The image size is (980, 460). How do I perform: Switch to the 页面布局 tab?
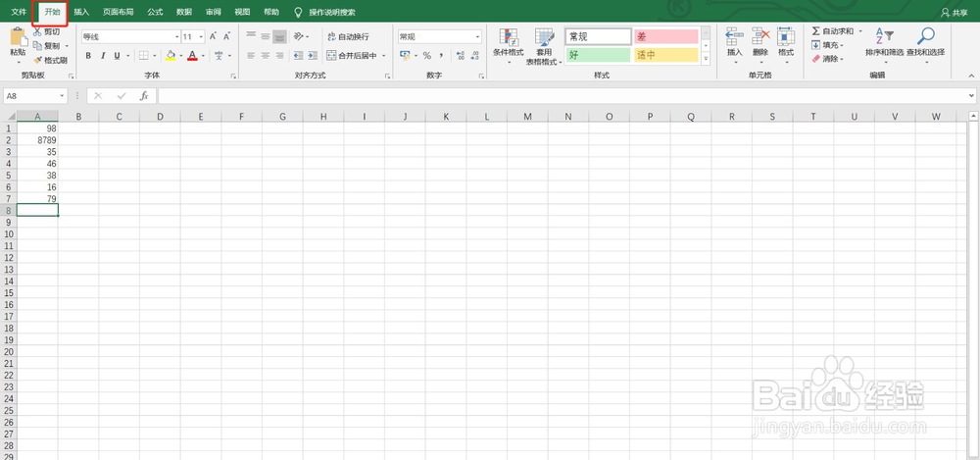click(x=119, y=12)
